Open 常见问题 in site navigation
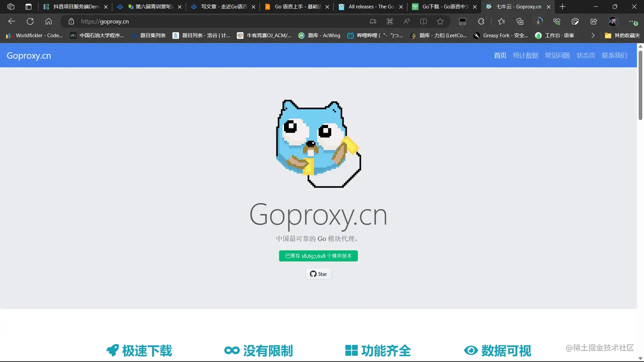644x362 pixels. pos(557,55)
